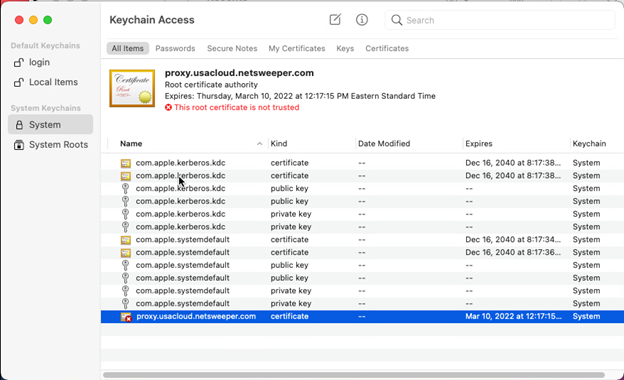Screen dimensions: 624x380
Task: Open the info icon in toolbar
Action: coord(362,19)
